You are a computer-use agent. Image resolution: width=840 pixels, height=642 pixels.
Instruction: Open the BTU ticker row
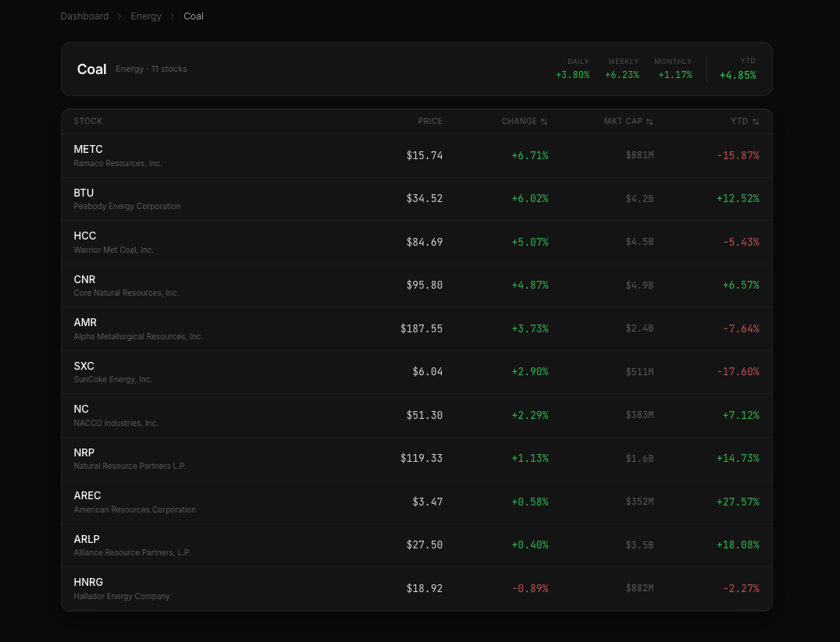(417, 199)
